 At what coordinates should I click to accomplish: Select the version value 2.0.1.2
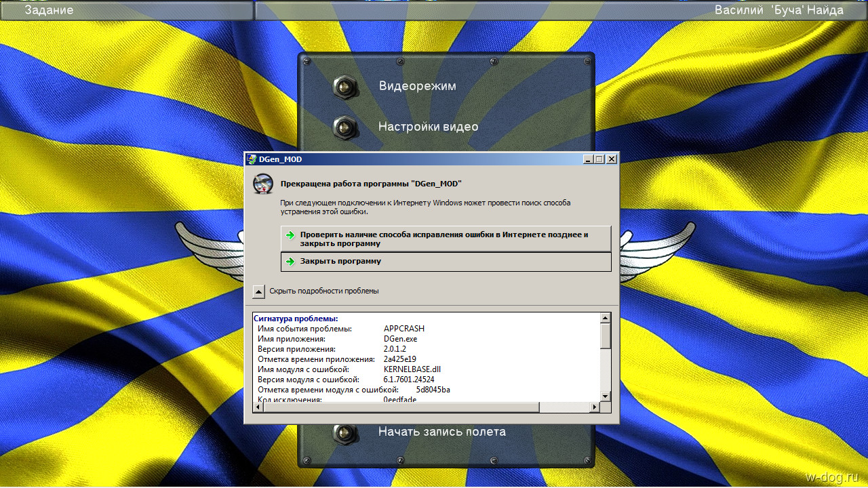(395, 349)
